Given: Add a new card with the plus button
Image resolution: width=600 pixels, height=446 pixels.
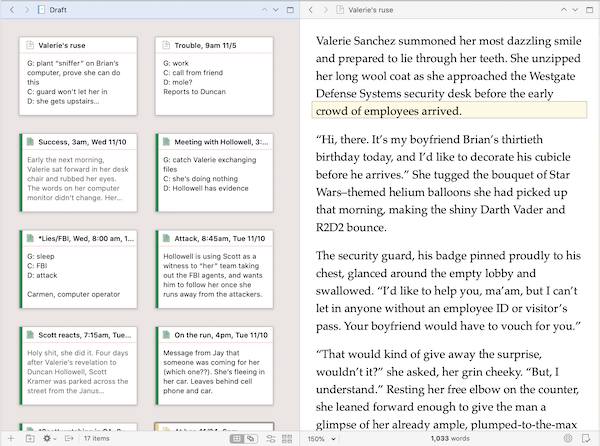Looking at the screenshot, I should click(x=11, y=438).
